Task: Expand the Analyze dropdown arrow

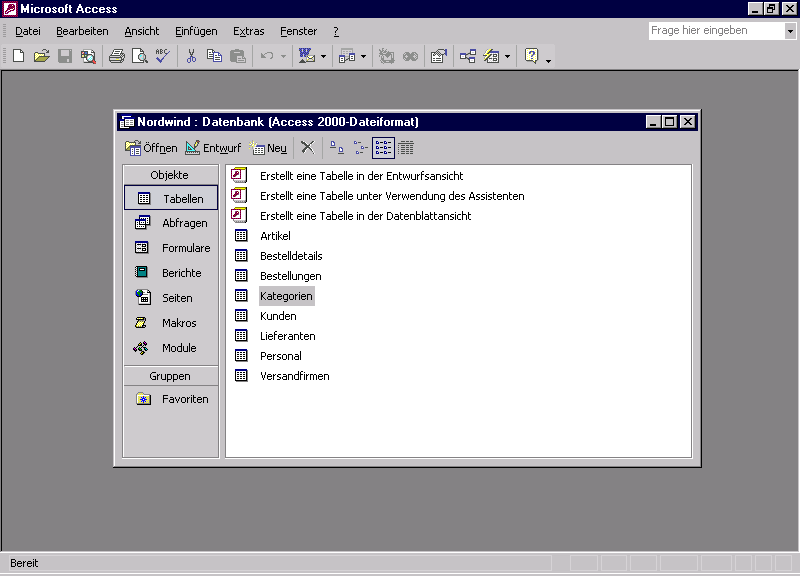Action: tap(363, 56)
